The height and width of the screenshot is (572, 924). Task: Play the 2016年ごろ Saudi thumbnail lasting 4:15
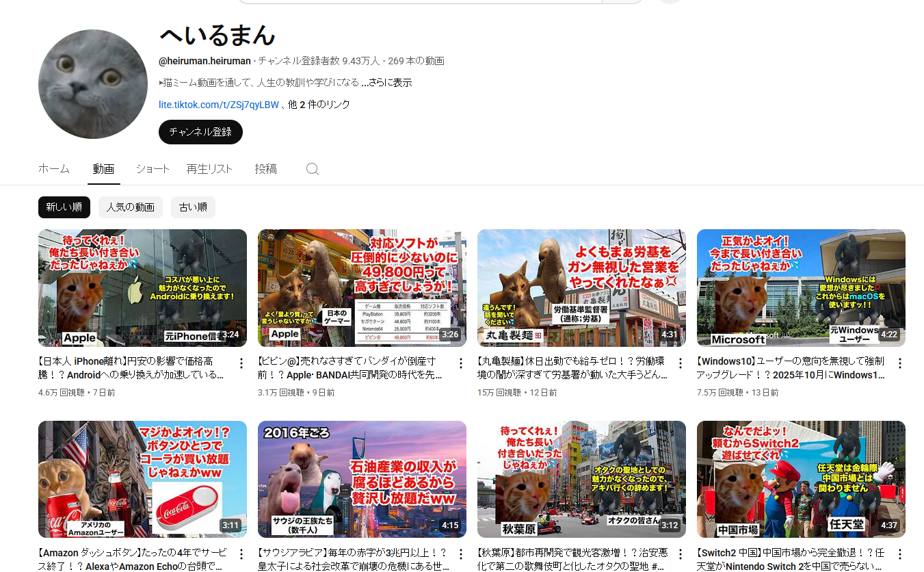coord(362,480)
